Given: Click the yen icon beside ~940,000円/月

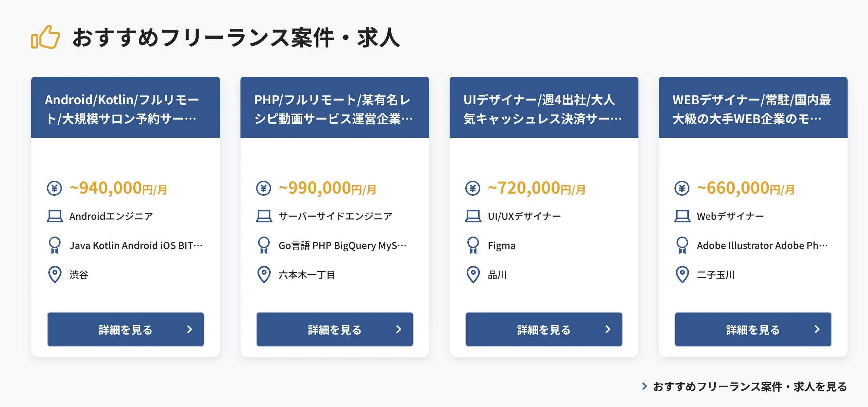Looking at the screenshot, I should [x=54, y=188].
